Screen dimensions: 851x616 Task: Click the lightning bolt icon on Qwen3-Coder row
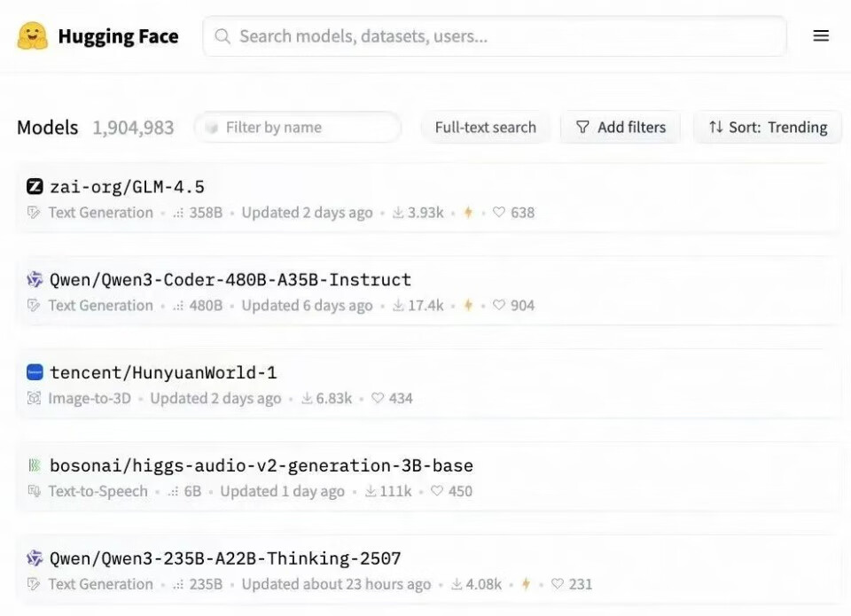(468, 306)
